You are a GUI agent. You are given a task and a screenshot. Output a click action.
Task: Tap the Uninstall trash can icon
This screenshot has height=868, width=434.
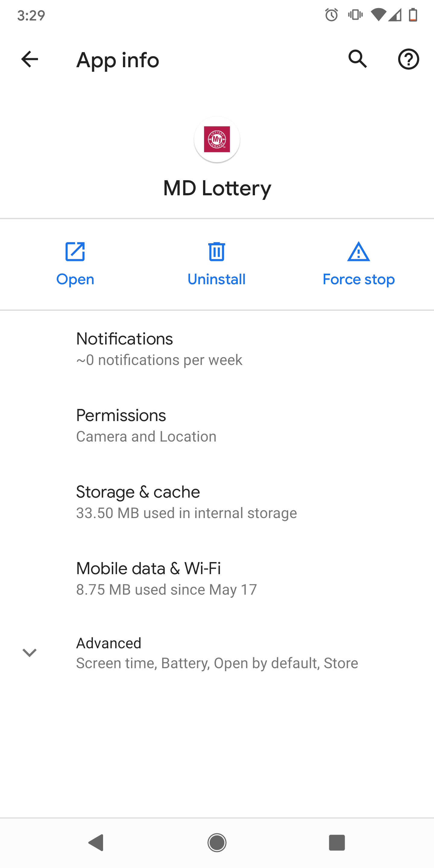[x=217, y=252]
